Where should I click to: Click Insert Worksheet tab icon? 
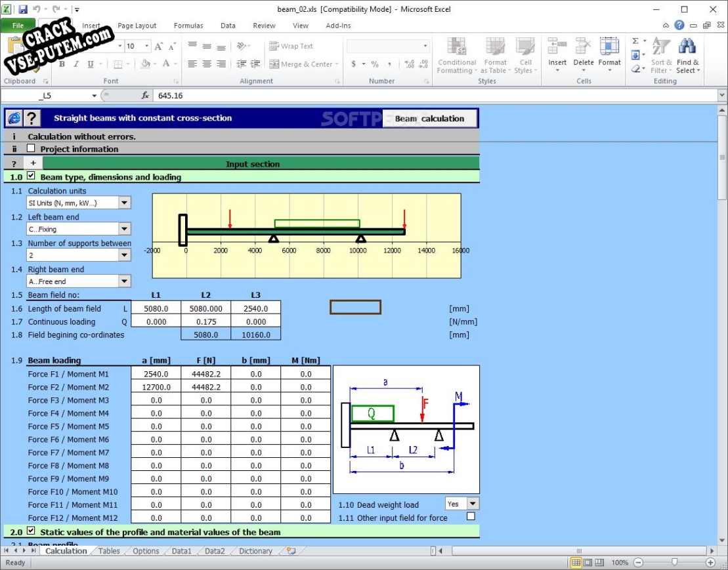point(291,550)
